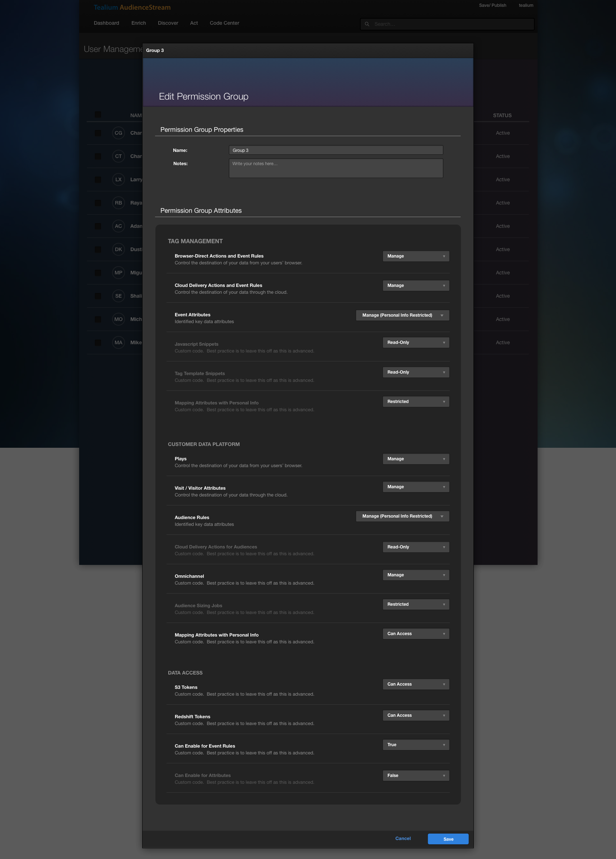Image resolution: width=616 pixels, height=859 pixels.
Task: Click the Notes text area
Action: [x=336, y=168]
